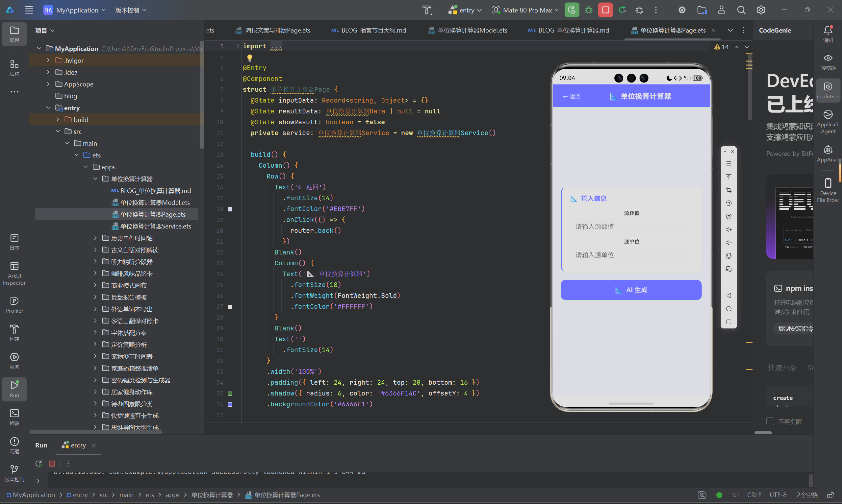This screenshot has height=504, width=842.
Task: Open Device File Browser panel
Action: point(828,190)
